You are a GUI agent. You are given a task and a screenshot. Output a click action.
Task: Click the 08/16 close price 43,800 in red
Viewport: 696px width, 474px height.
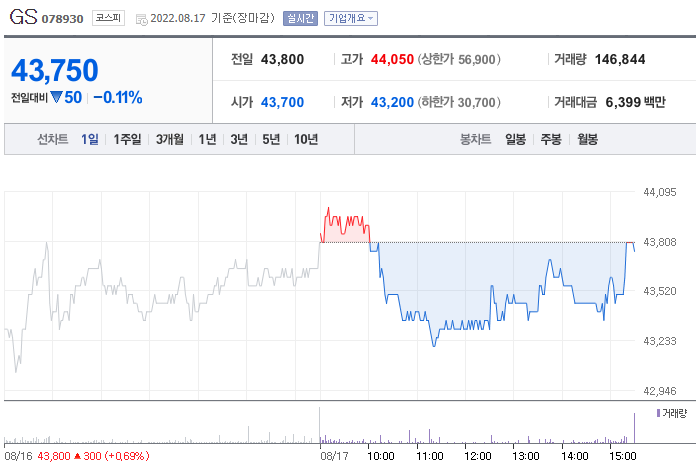(54, 456)
